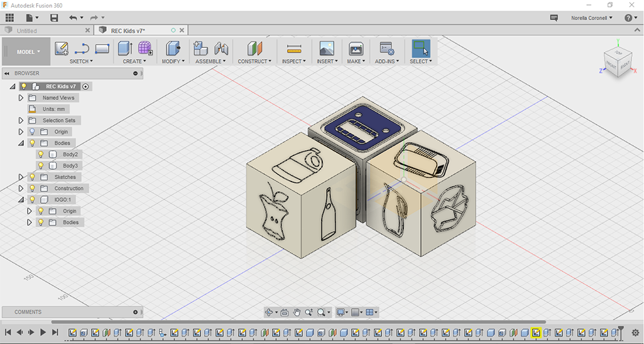Open the MODIFY menu
This screenshot has height=344, width=644.
click(173, 61)
